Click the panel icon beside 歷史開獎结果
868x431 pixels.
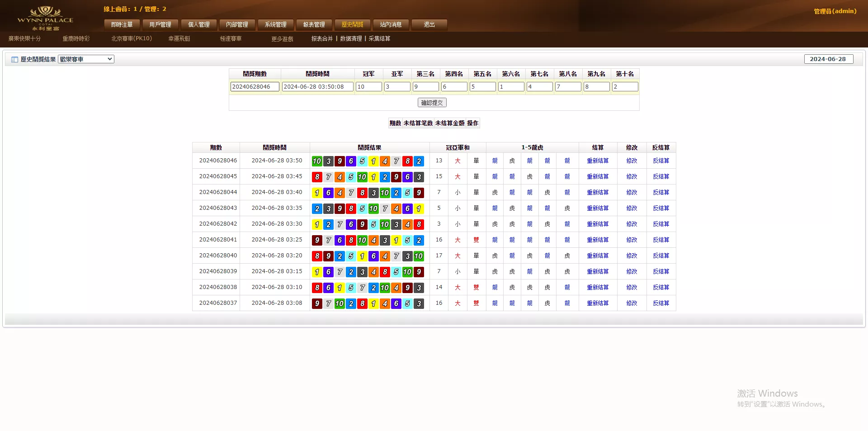click(14, 59)
